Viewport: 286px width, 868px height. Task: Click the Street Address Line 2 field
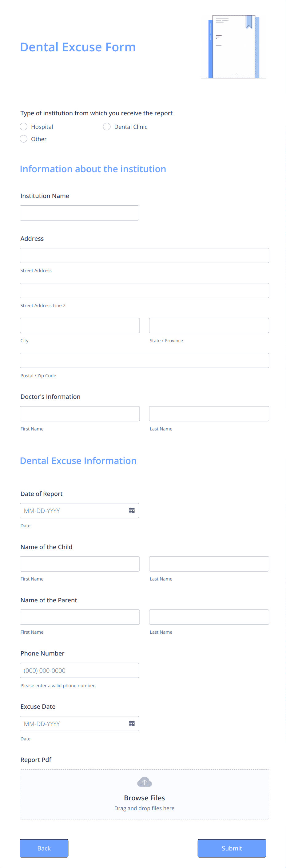(144, 290)
